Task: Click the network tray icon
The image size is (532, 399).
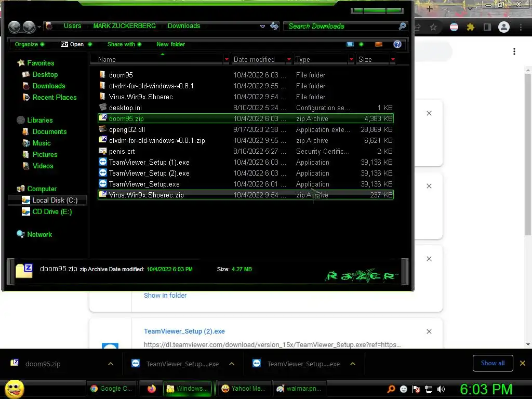Action: (429, 389)
